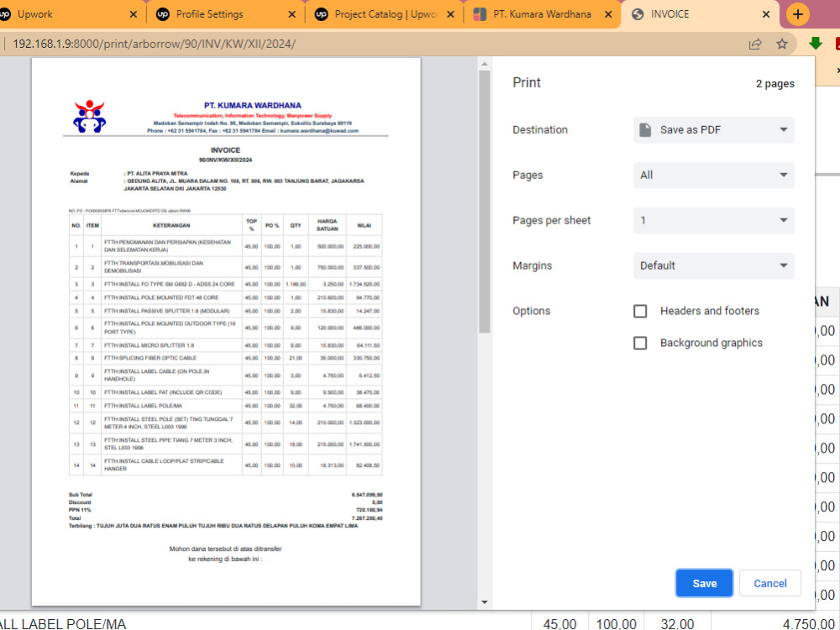Click the PT. Kumara Wardhana tab favicon
The image size is (840, 630).
click(x=480, y=14)
